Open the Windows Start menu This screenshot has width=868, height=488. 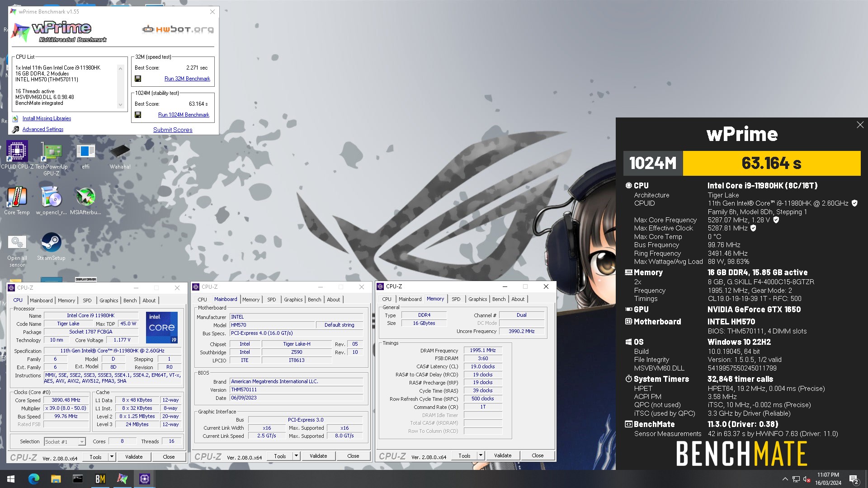point(11,479)
